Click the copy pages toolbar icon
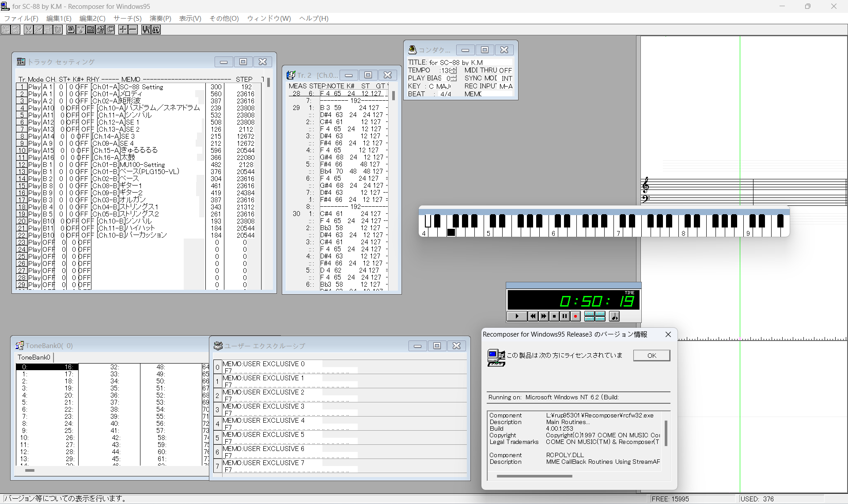Screen dimensions: 848x504 point(48,30)
